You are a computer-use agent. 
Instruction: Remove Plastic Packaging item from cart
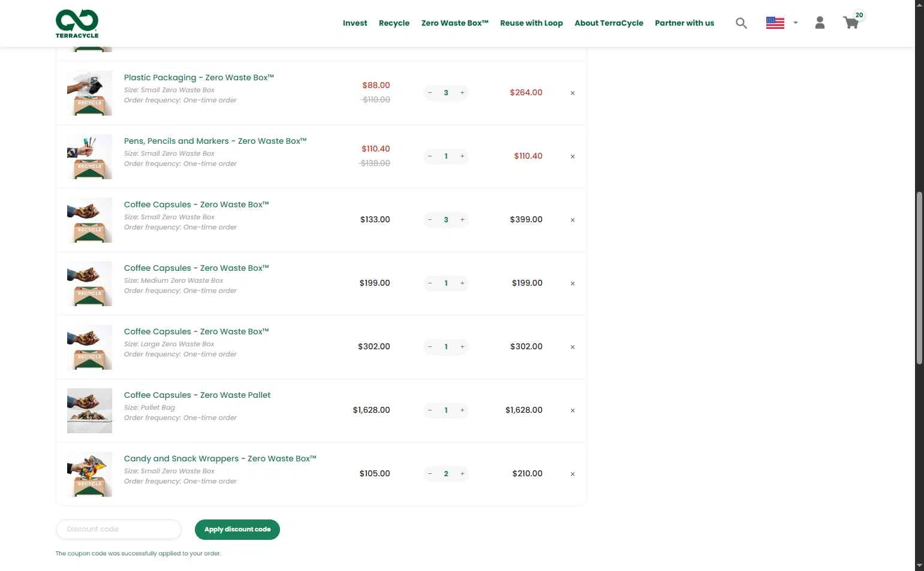coord(573,93)
